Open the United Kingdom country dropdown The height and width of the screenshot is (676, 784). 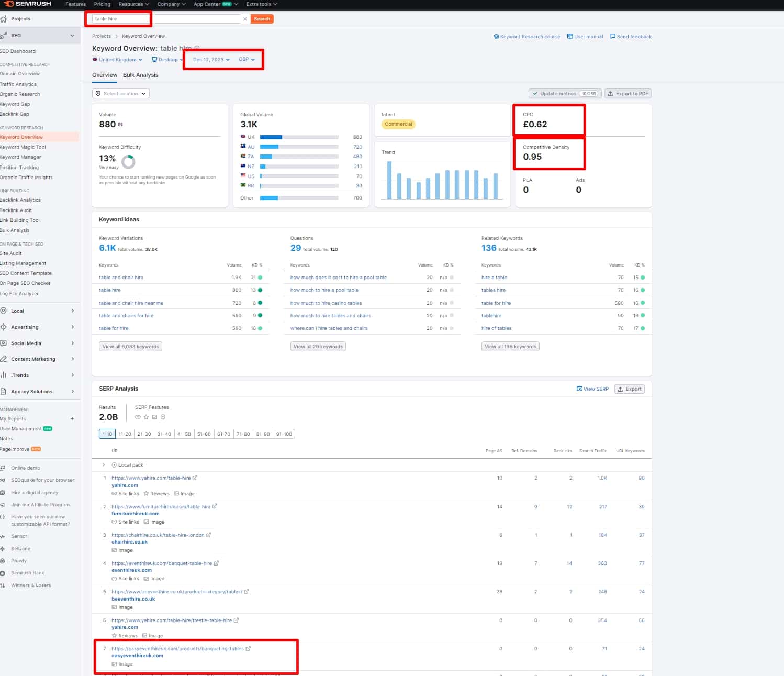[x=117, y=60]
